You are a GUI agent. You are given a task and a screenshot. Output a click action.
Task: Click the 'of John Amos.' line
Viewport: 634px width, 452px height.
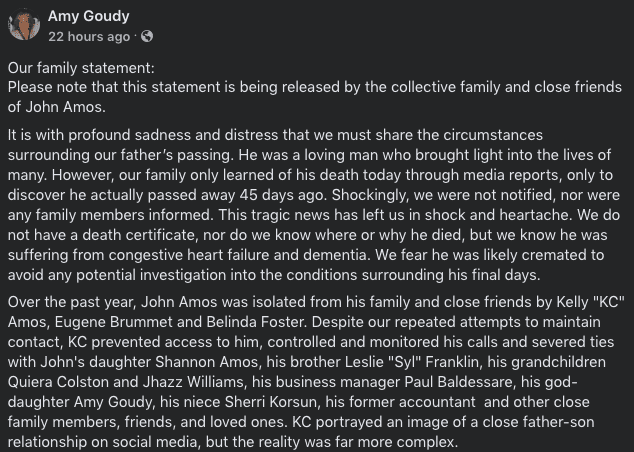point(57,107)
